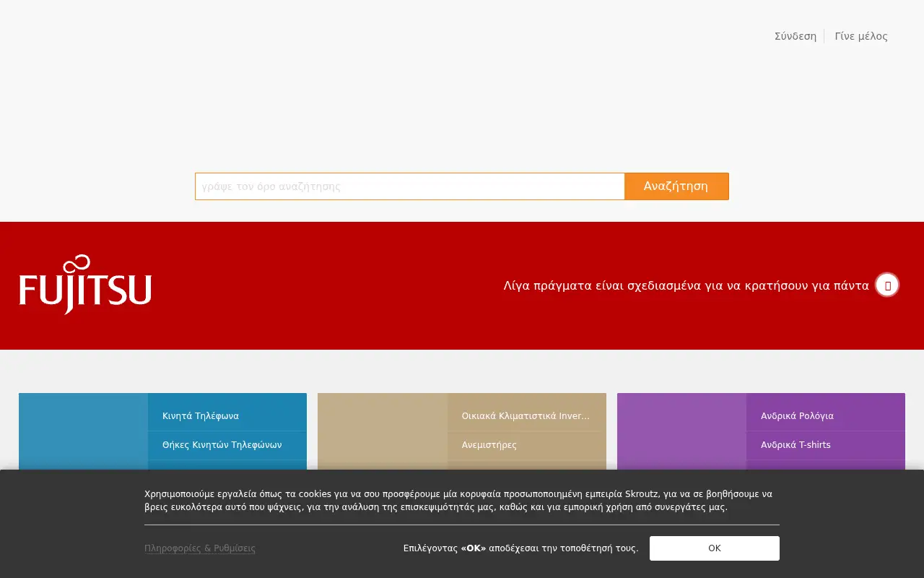Click the blue technology category tile
This screenshot has width=924, height=578.
(x=83, y=431)
